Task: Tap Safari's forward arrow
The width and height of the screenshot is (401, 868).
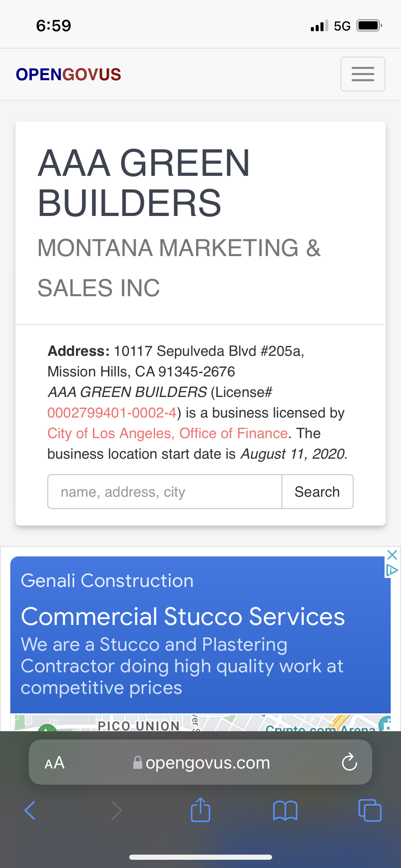Action: 117,810
